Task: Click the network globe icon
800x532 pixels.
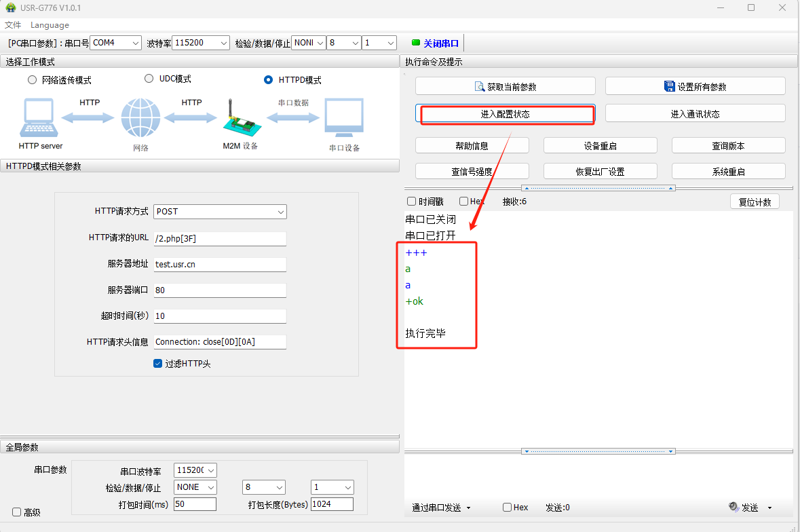Action: tap(140, 118)
